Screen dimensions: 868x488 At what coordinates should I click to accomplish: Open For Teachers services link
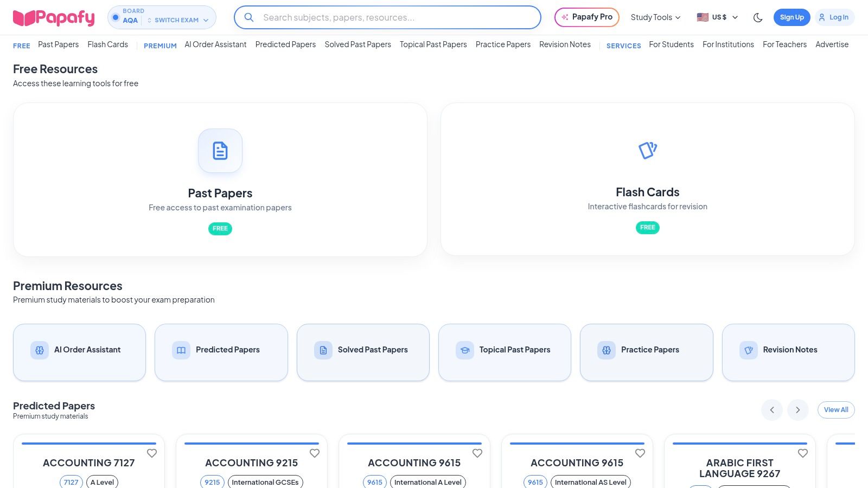click(784, 44)
